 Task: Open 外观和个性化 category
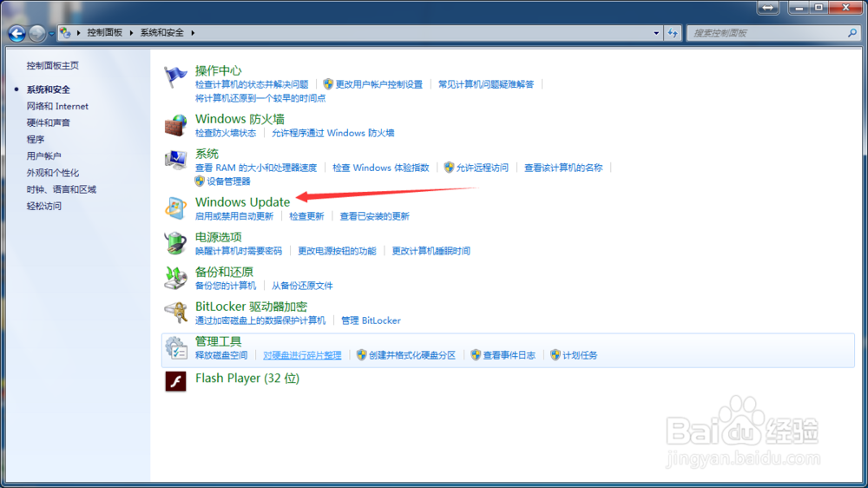(53, 172)
